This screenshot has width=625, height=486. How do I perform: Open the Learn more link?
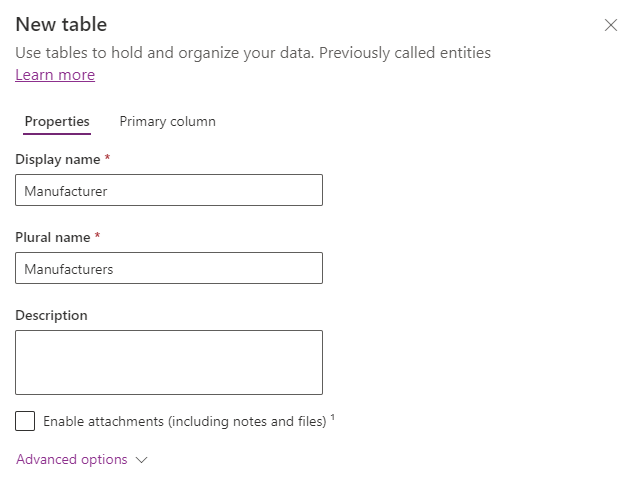point(55,75)
